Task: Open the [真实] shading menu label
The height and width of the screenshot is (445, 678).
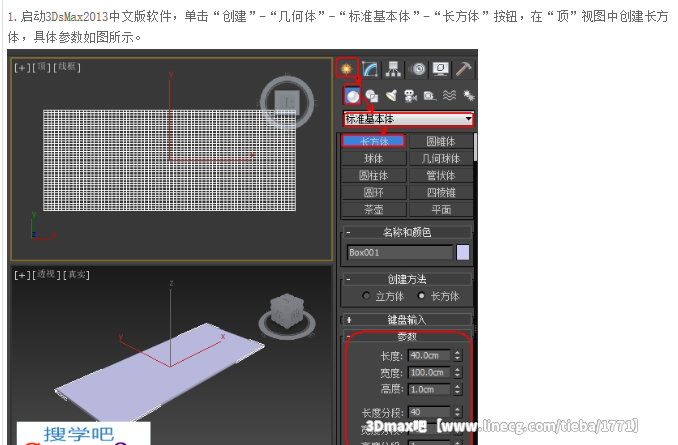Action: [x=77, y=275]
